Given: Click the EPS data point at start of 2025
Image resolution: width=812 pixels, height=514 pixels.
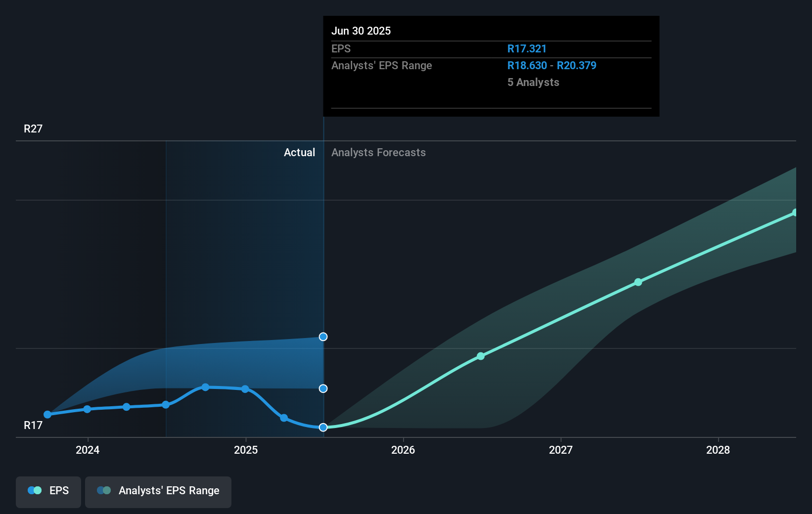Looking at the screenshot, I should (245, 389).
